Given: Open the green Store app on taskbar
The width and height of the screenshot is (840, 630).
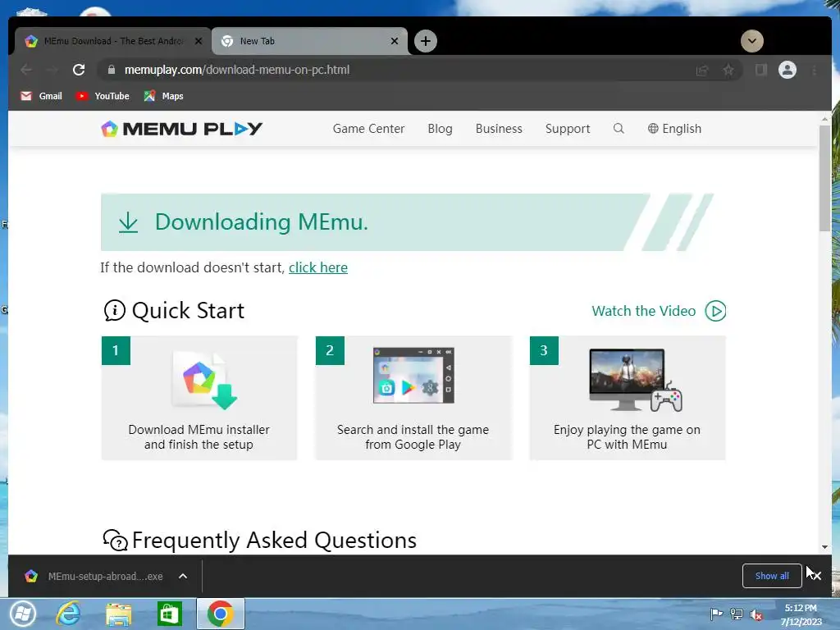Looking at the screenshot, I should click(x=169, y=614).
